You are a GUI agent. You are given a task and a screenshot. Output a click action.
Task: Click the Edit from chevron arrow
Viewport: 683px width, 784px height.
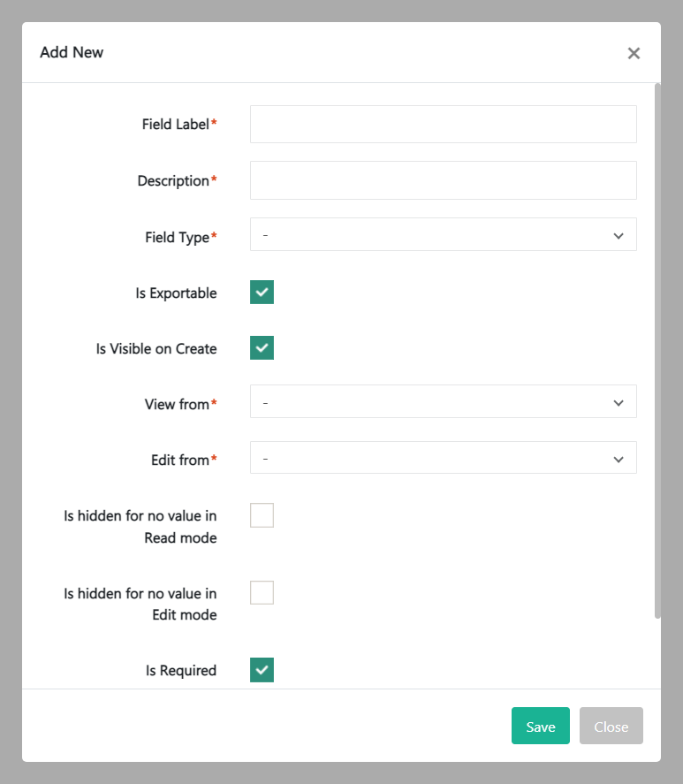[x=618, y=459]
